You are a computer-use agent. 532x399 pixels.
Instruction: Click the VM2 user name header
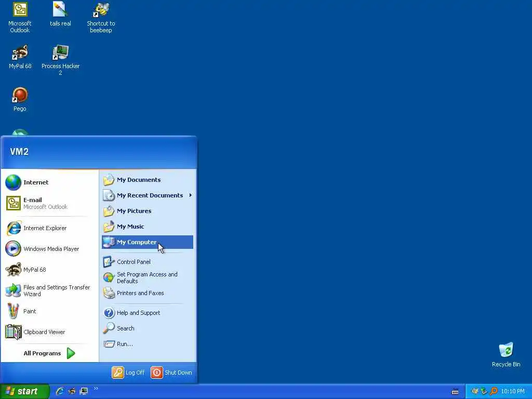click(19, 152)
